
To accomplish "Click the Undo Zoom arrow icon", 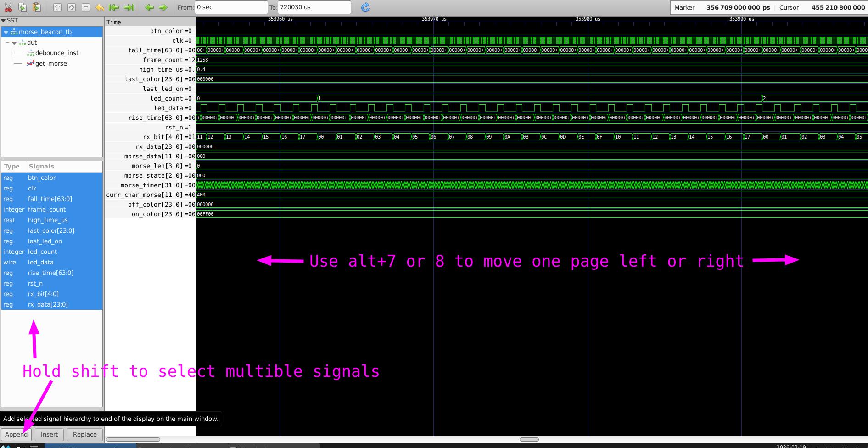I will 100,7.
